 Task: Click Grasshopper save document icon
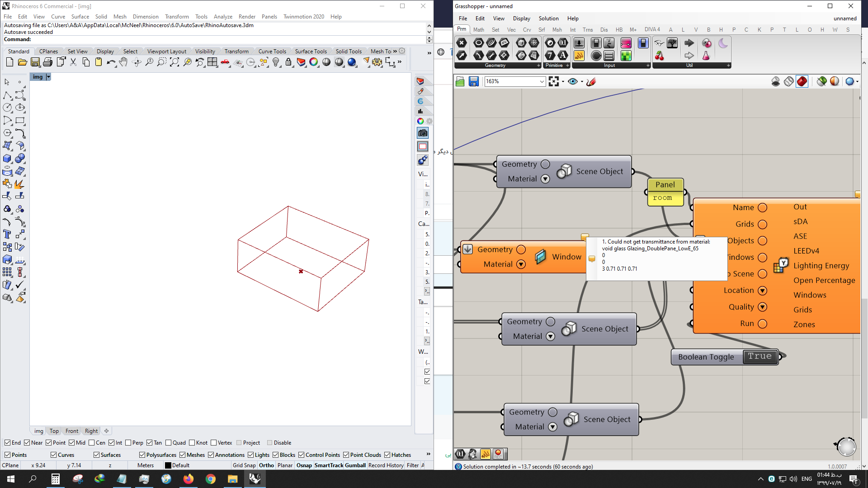[x=473, y=81]
